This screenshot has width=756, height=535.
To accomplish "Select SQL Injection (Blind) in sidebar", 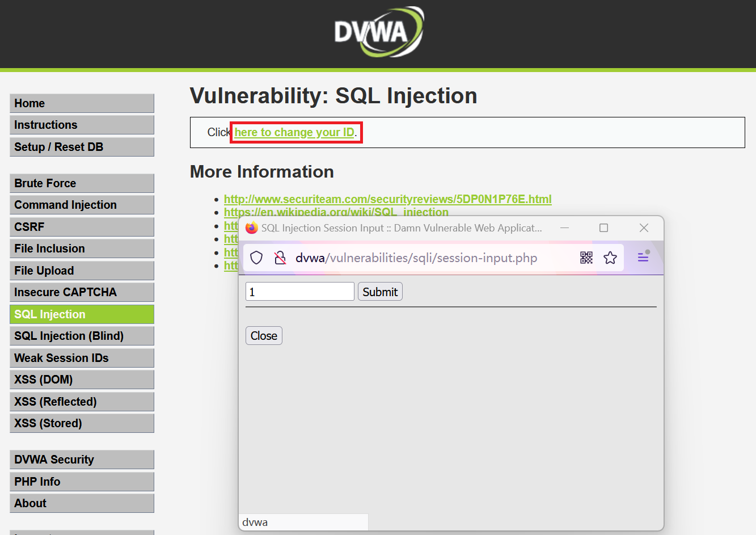I will click(x=82, y=336).
